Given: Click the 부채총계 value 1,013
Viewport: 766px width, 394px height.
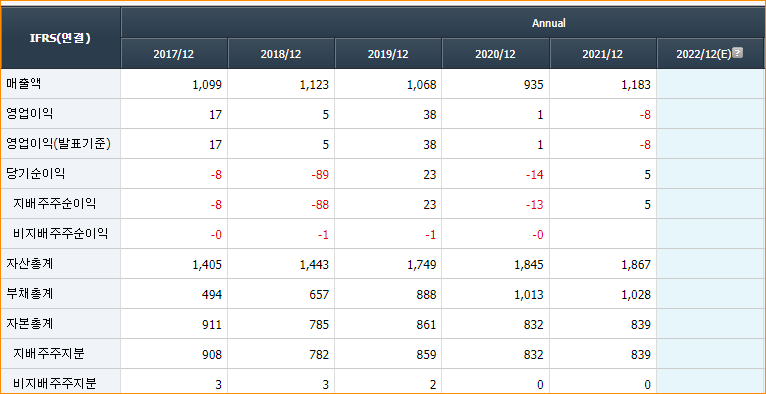Looking at the screenshot, I should click(x=529, y=295).
